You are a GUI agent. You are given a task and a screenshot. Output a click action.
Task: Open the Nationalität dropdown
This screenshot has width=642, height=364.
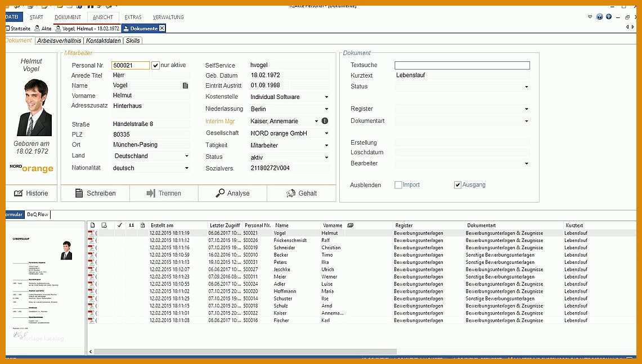coord(187,168)
